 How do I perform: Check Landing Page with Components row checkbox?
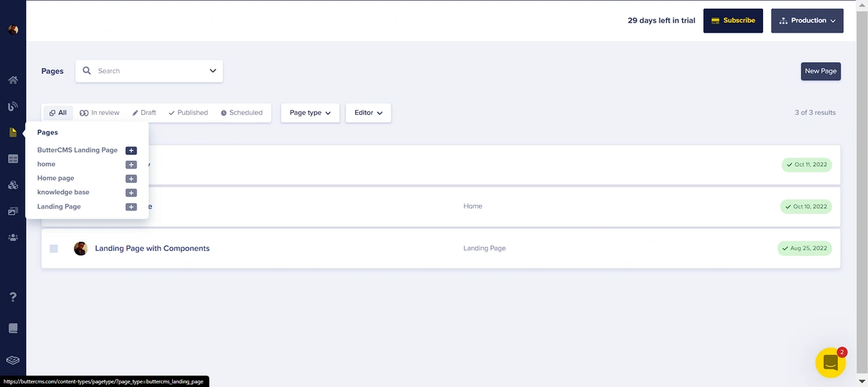[54, 248]
